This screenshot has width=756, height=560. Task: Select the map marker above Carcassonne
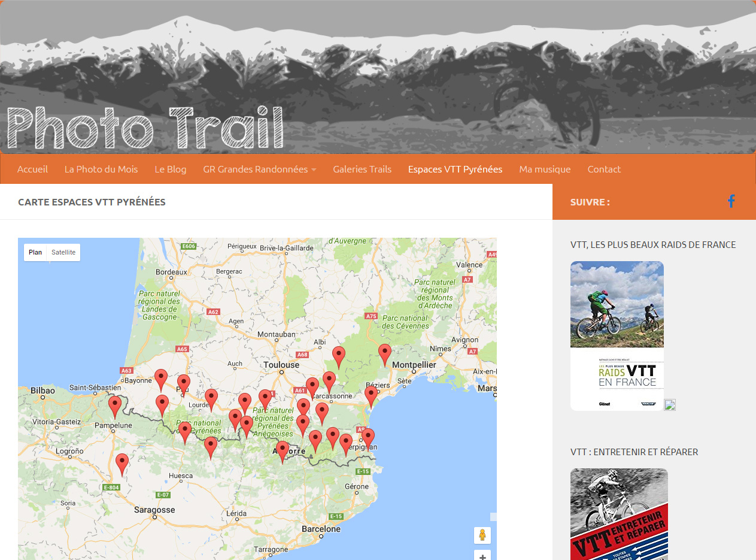coord(329,383)
